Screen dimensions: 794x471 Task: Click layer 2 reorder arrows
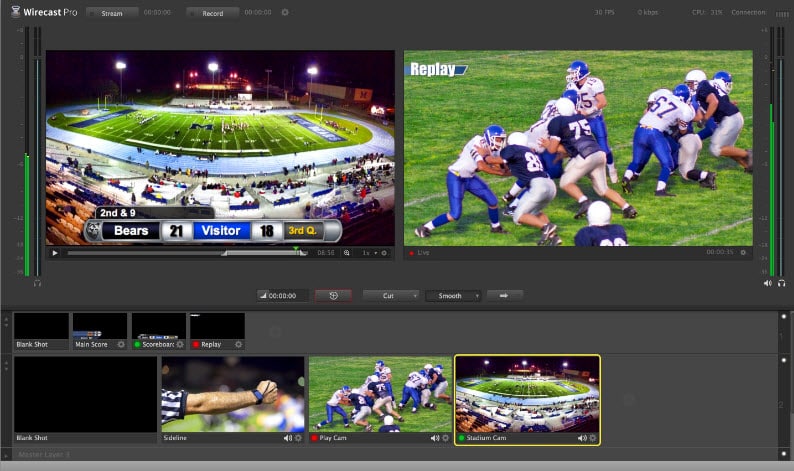coord(6,365)
